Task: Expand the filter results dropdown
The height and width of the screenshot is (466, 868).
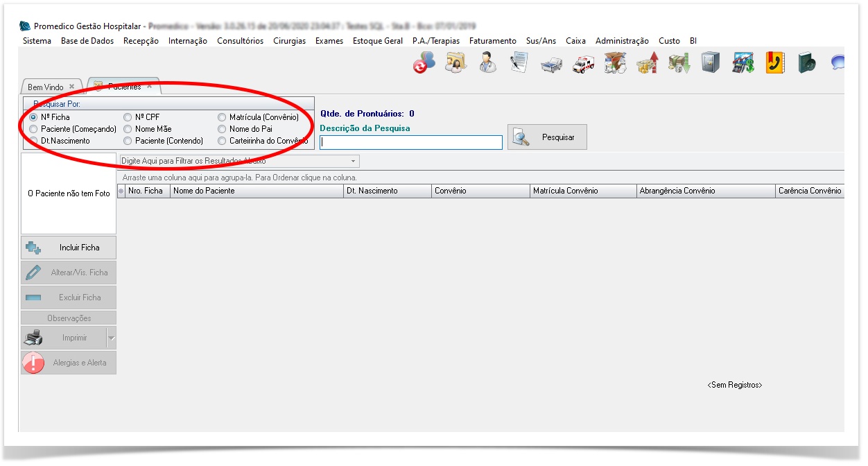Action: tap(354, 161)
